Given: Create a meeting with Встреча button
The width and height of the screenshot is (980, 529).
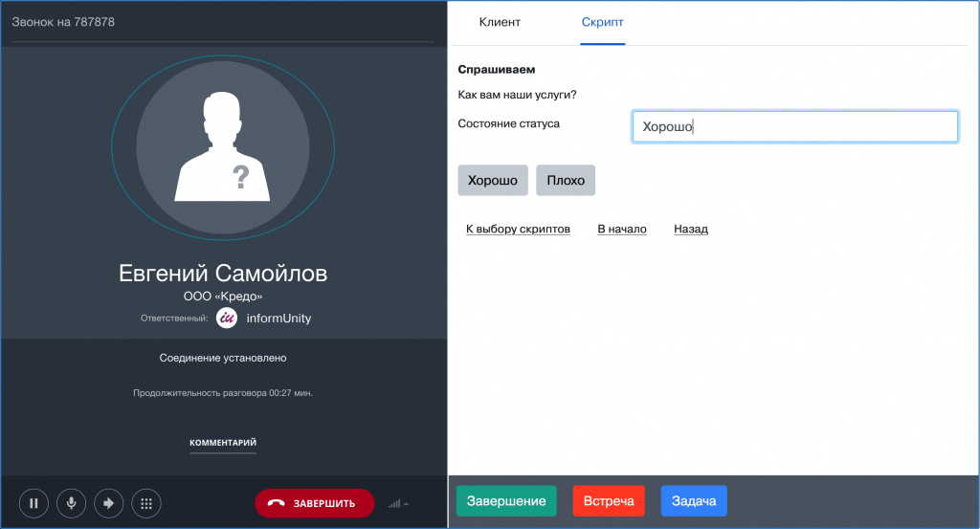Looking at the screenshot, I should click(609, 501).
